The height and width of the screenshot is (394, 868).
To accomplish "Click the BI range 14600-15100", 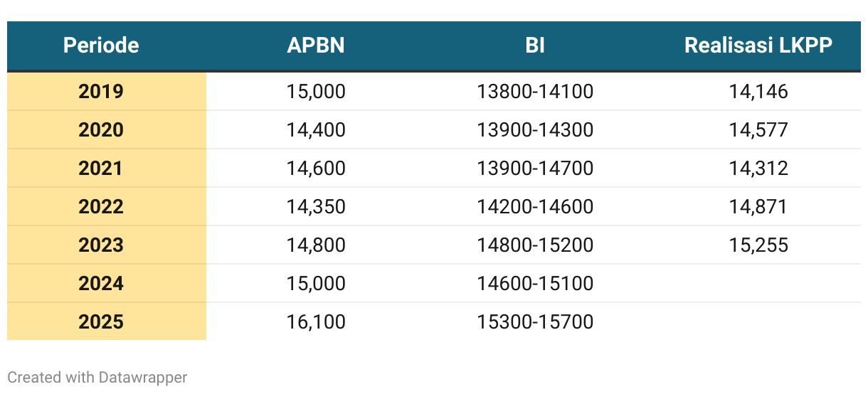I will [535, 284].
